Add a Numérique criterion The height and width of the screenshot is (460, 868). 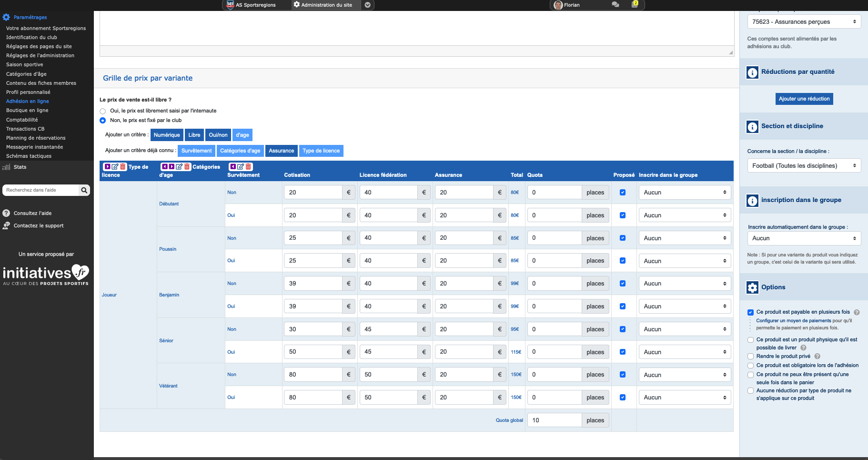[167, 135]
